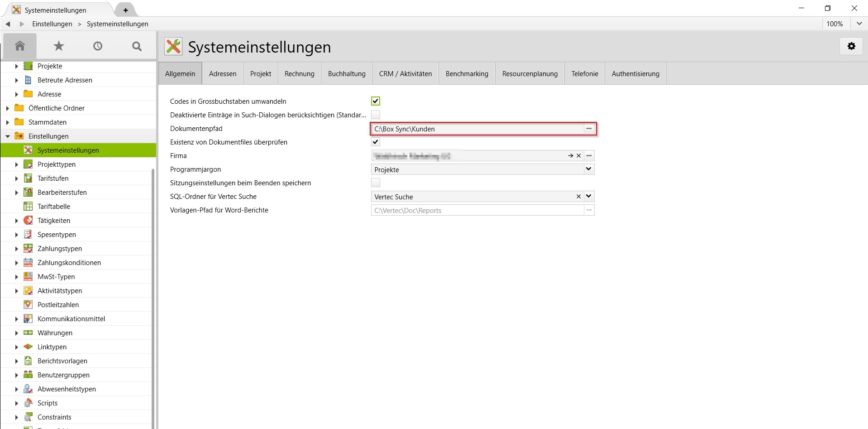
Task: Open the favorites star icon
Action: click(58, 46)
